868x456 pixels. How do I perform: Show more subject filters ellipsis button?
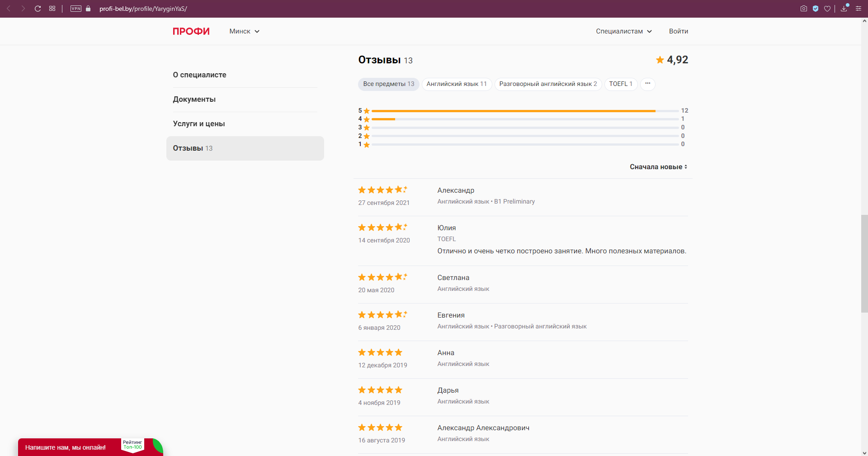648,84
